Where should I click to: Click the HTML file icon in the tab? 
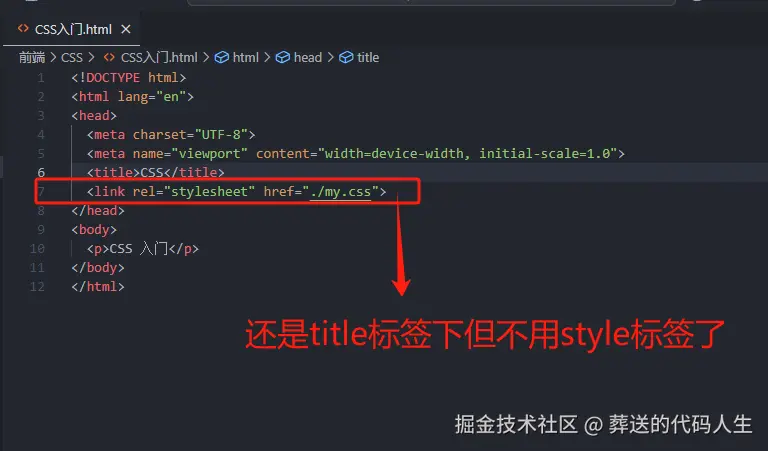[x=23, y=29]
